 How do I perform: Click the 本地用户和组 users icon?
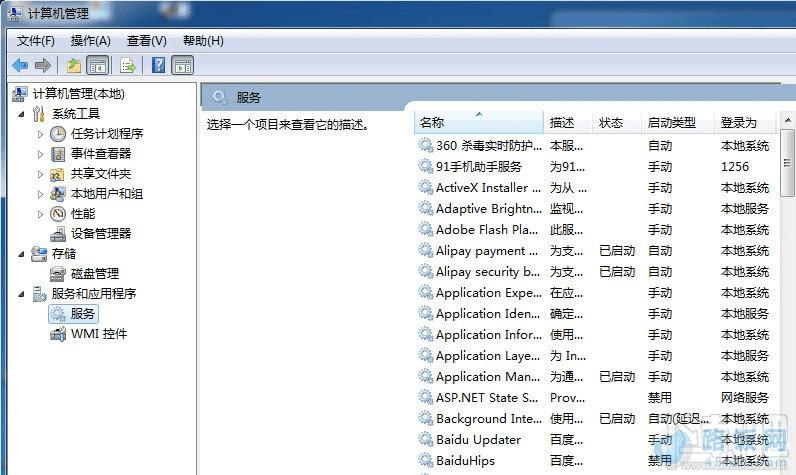click(58, 194)
